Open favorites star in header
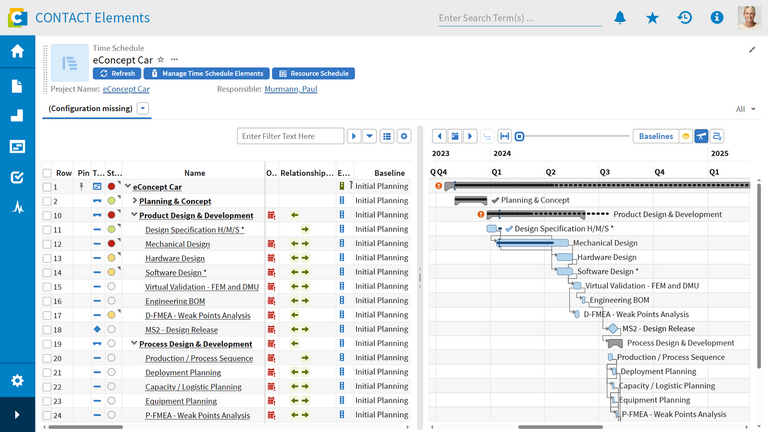 click(x=652, y=18)
